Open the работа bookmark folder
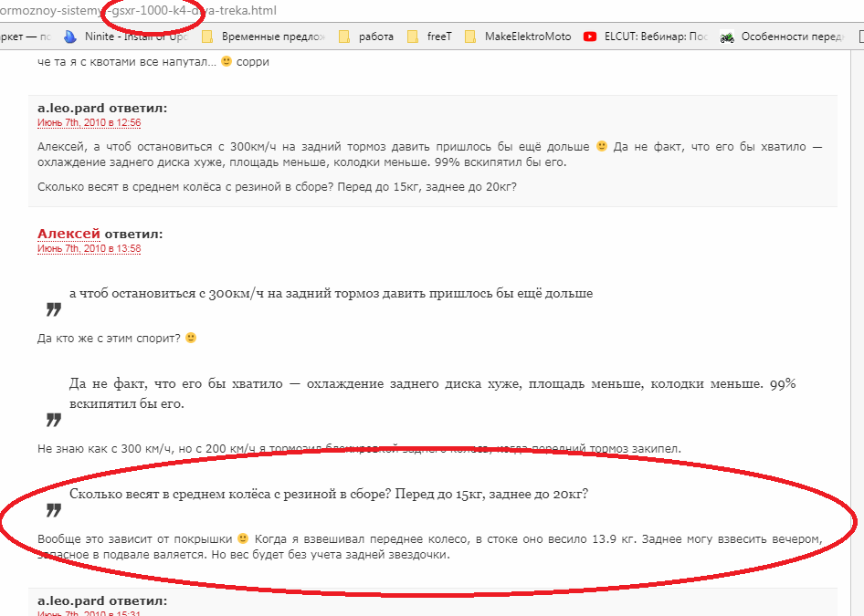 (366, 37)
